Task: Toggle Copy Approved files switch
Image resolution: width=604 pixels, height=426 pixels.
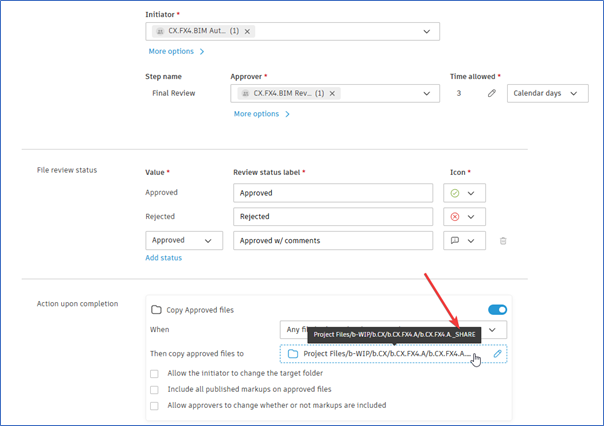Action: point(497,310)
